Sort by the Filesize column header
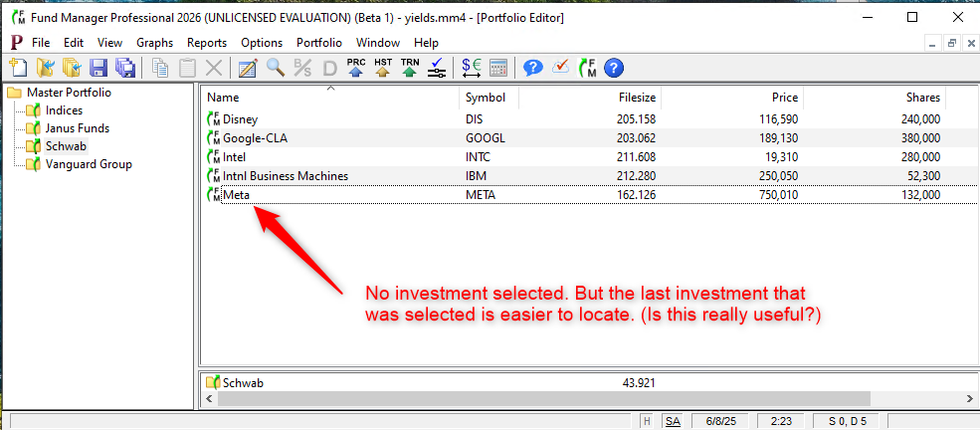980x430 pixels. [590, 98]
